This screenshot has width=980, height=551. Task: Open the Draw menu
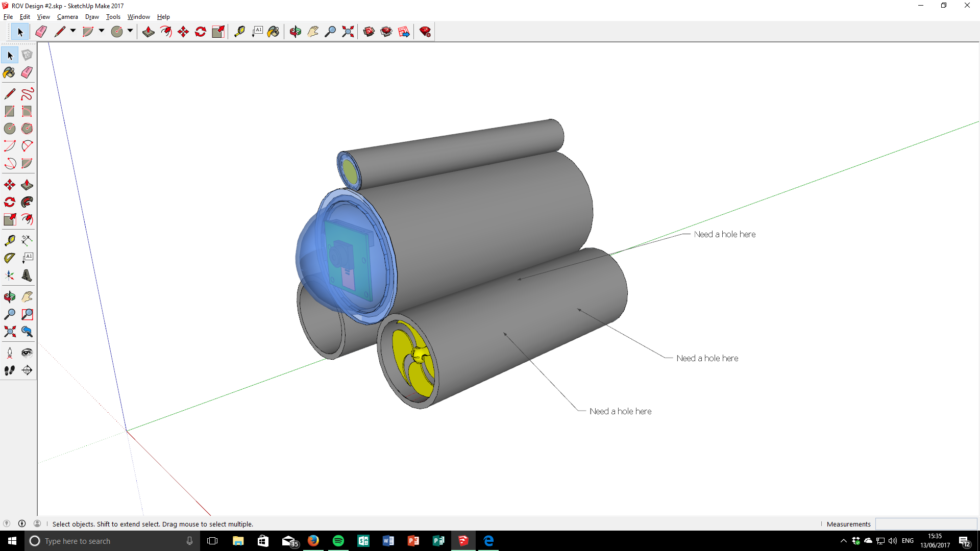point(92,17)
